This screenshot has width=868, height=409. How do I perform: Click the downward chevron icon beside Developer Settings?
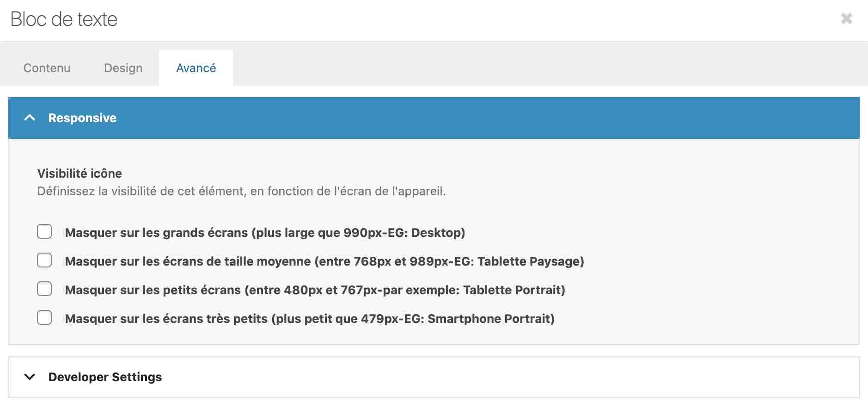[x=31, y=377]
